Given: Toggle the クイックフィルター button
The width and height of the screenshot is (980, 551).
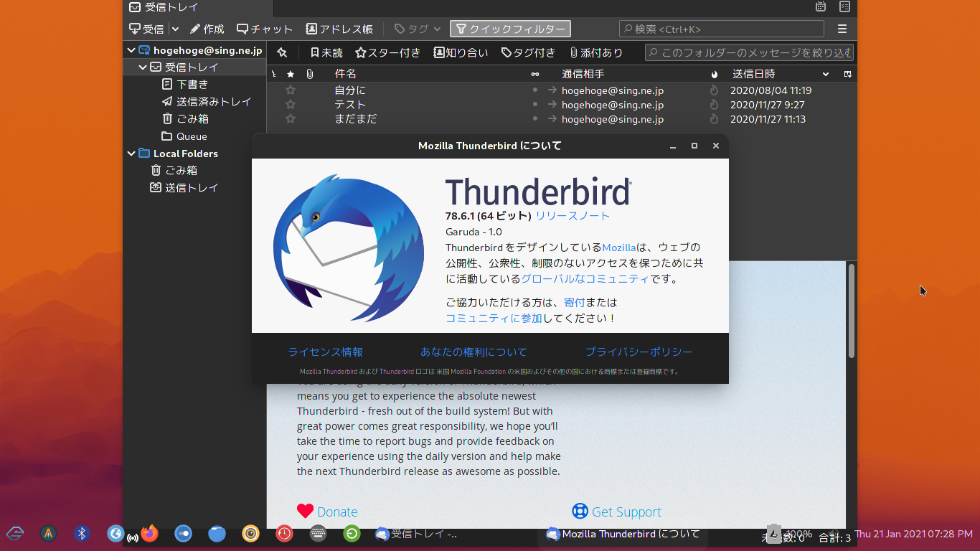Looking at the screenshot, I should (x=510, y=29).
